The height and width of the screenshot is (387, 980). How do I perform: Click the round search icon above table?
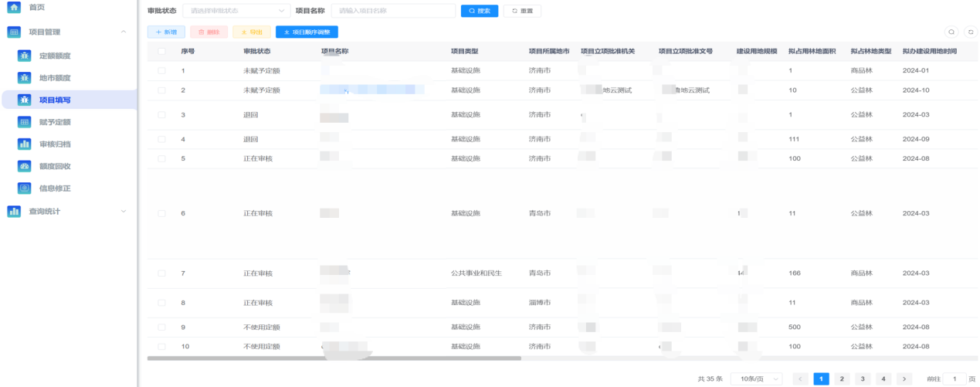point(951,32)
